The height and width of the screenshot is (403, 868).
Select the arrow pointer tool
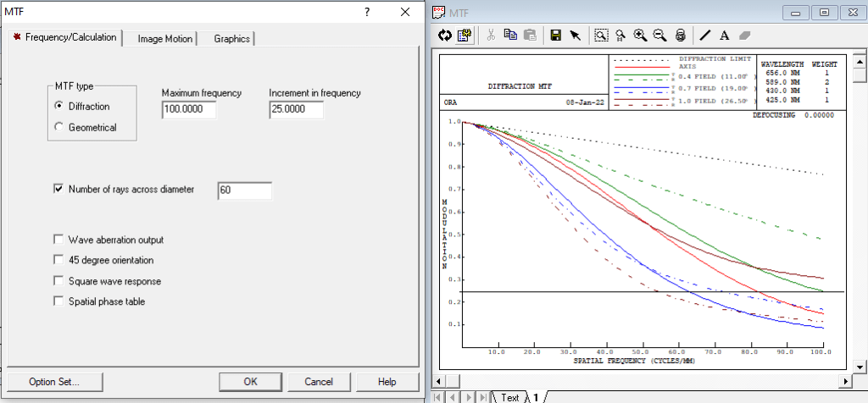tap(576, 35)
